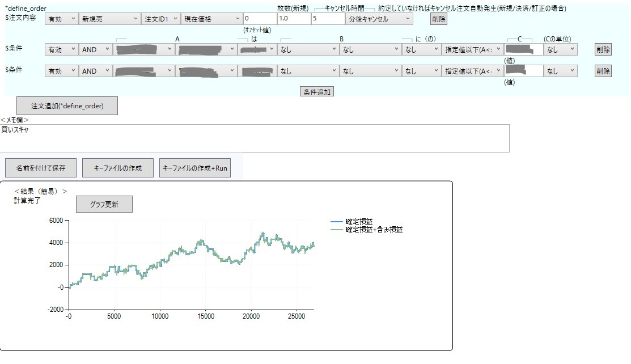Open the 有効 dropdown in first 条件 row

pos(61,49)
